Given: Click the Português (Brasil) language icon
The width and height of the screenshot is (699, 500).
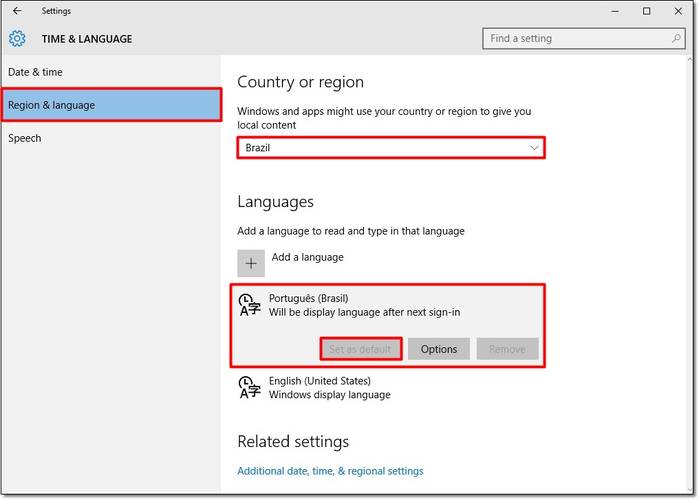Looking at the screenshot, I should (x=249, y=305).
